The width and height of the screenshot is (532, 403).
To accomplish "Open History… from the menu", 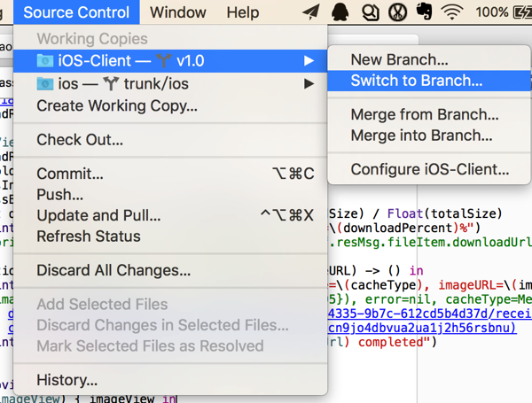I will coord(67,380).
